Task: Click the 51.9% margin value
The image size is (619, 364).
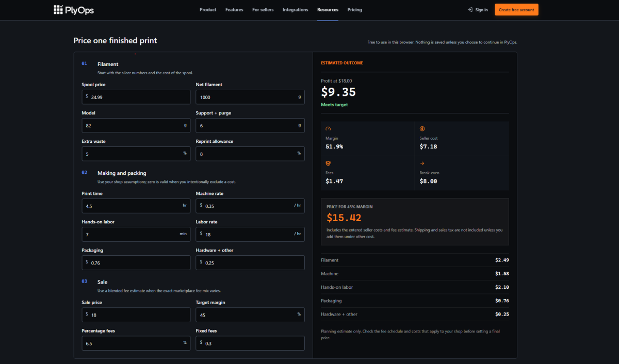Action: pyautogui.click(x=334, y=147)
